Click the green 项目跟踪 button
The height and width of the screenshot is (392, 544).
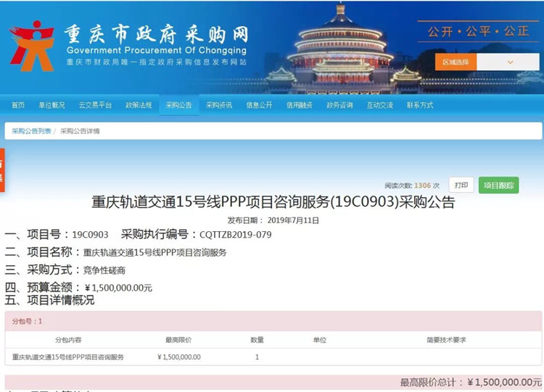[x=498, y=185]
